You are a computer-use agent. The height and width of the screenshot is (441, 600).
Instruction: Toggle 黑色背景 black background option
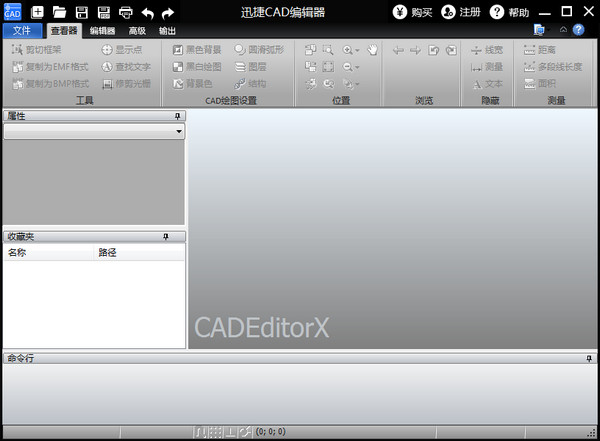click(x=198, y=49)
